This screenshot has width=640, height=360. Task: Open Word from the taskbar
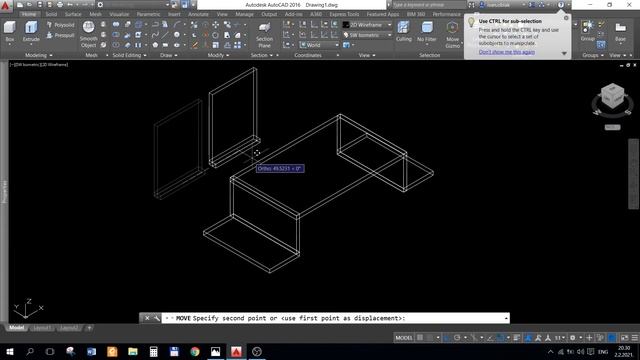coord(91,351)
